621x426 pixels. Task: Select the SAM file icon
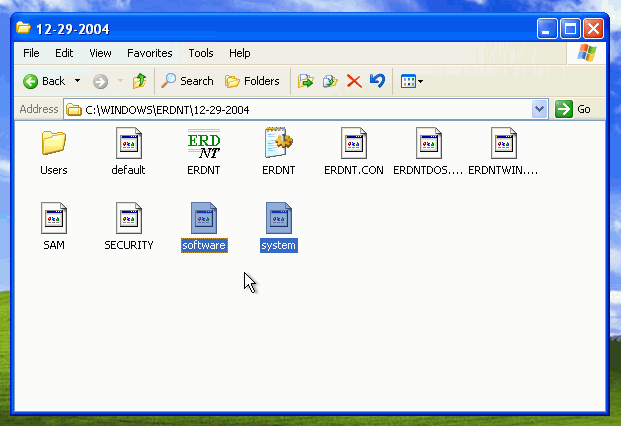pyautogui.click(x=53, y=218)
